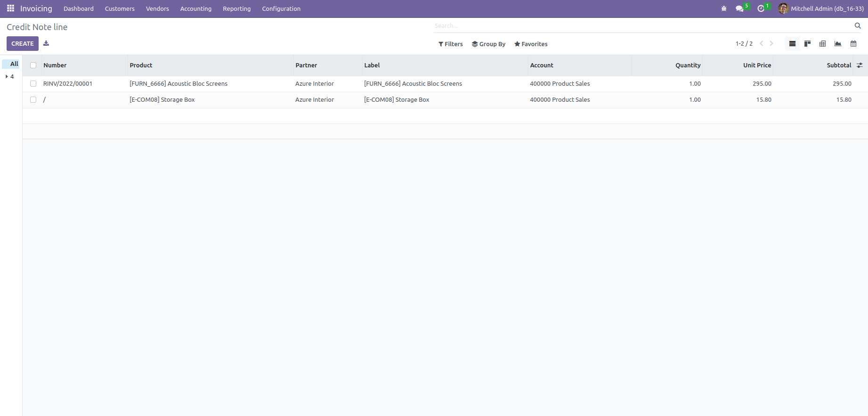Open Mitchell Admin user menu
Image resolution: width=868 pixels, height=416 pixels.
[x=821, y=8]
